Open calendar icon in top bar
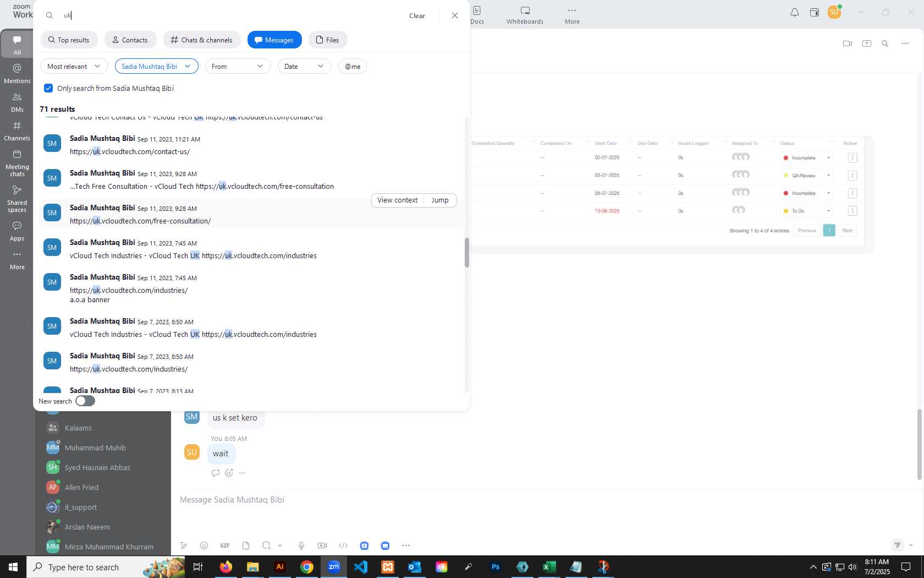This screenshot has width=924, height=578. click(x=815, y=12)
